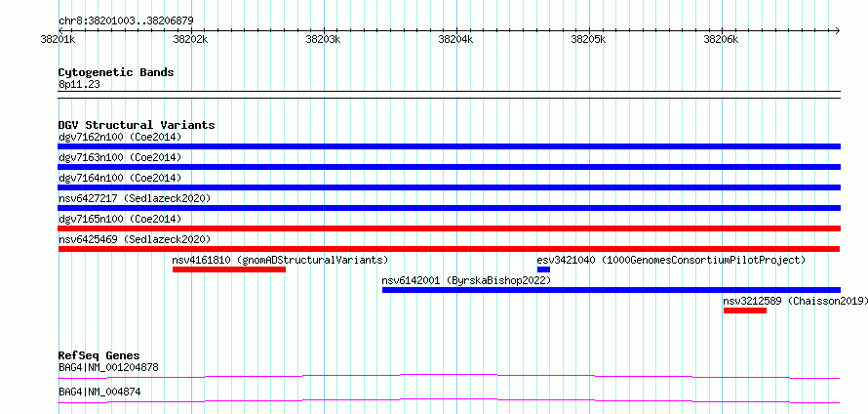Screen dimensions: 868x414
Task: Open the dgv7165n100 (Coe2014) label
Action: tap(120, 219)
